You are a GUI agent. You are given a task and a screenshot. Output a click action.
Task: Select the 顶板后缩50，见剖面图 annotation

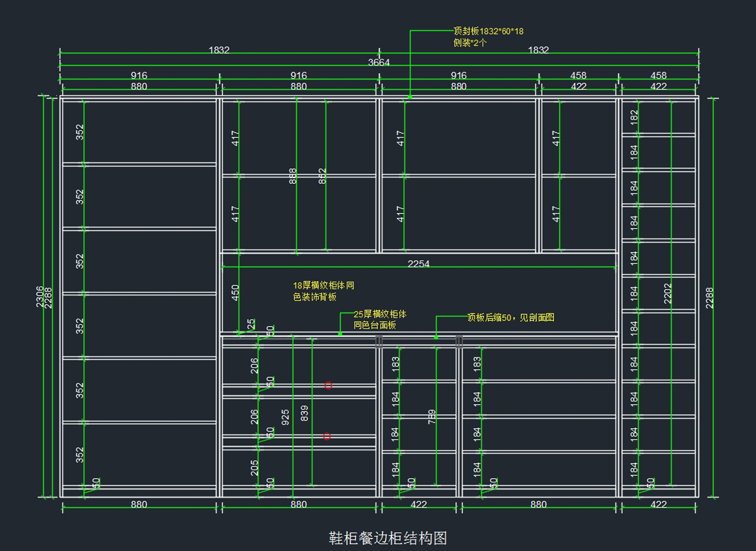[510, 317]
